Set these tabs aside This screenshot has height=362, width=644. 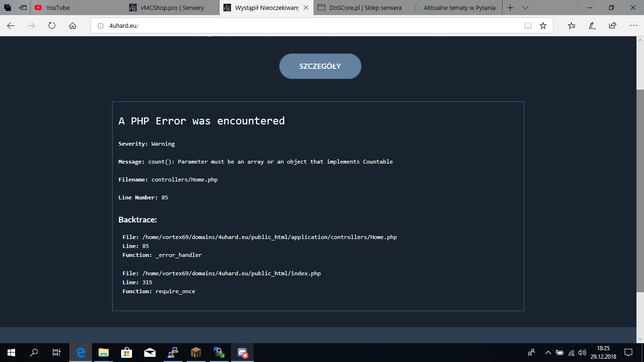[x=23, y=8]
